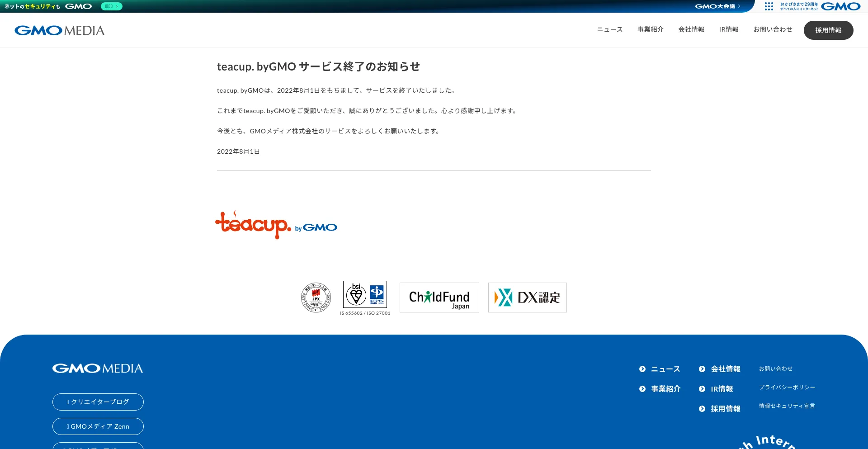Click the クリエイターブログ button
The image size is (868, 449).
98,402
